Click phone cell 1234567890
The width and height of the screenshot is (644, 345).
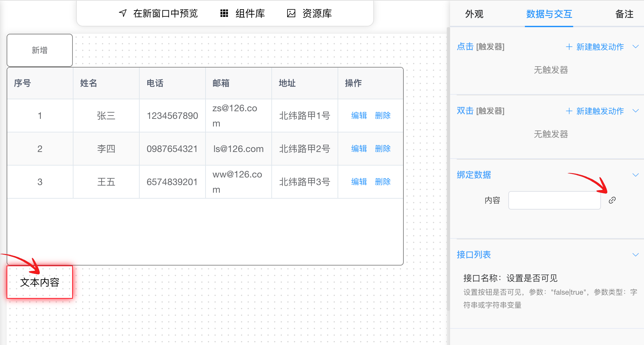(x=172, y=116)
